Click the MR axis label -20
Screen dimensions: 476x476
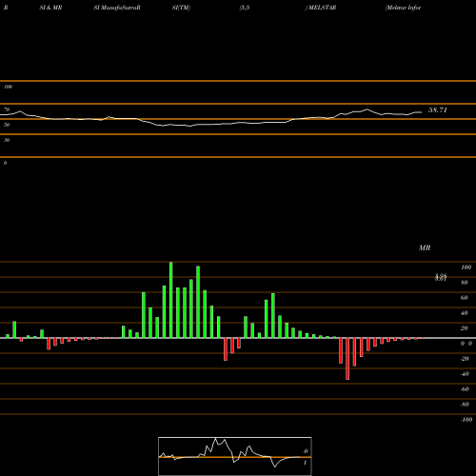coord(465,359)
